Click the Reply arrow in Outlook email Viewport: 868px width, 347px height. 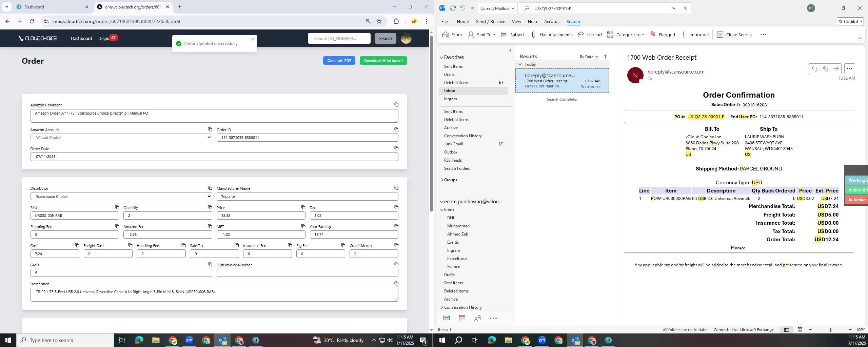[x=814, y=69]
